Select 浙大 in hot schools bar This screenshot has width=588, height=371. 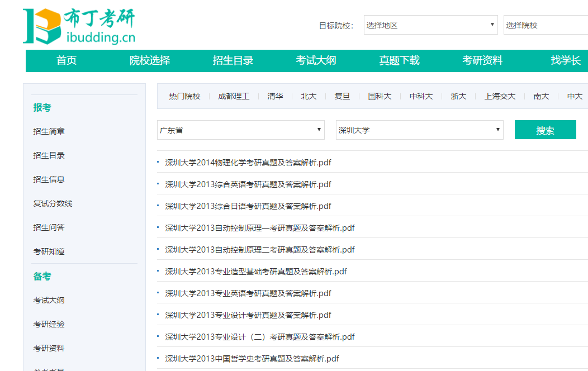click(x=458, y=96)
